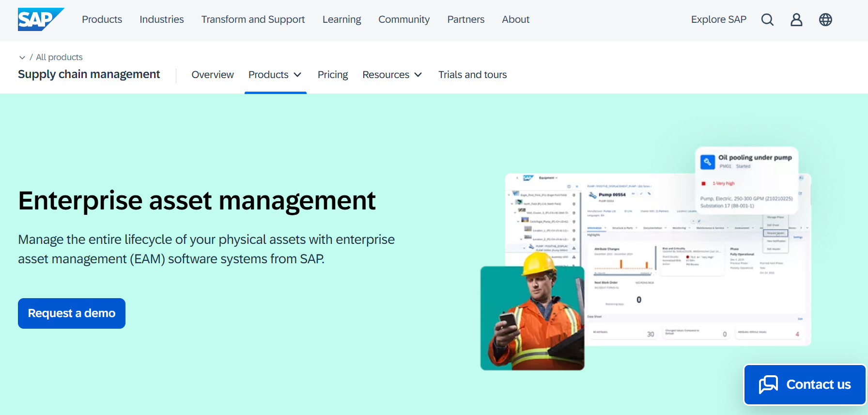Open the About menu
This screenshot has height=415, width=868.
[x=516, y=19]
